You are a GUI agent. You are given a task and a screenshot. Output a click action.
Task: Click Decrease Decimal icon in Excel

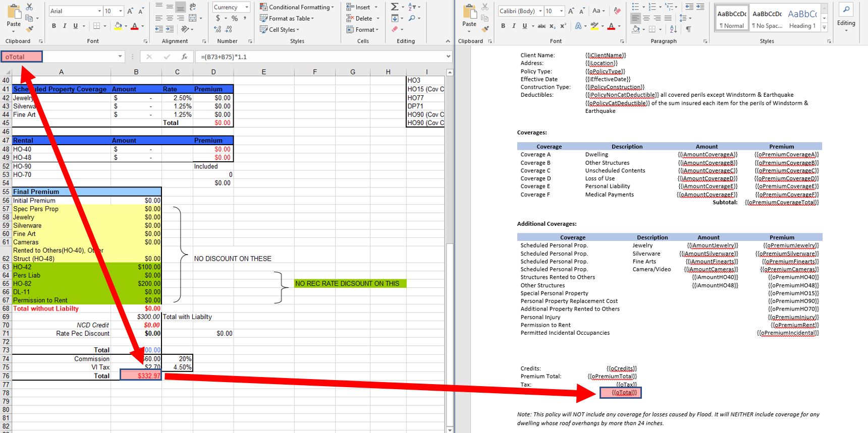tap(228, 29)
